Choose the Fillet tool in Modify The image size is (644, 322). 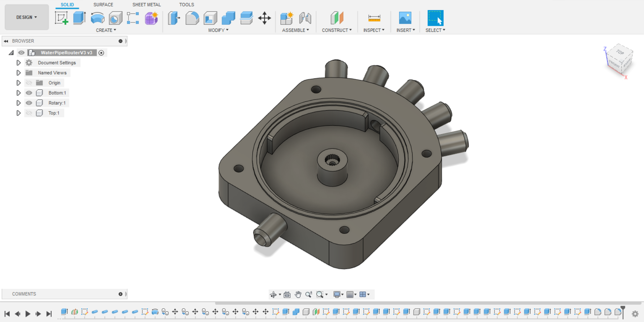(x=192, y=18)
